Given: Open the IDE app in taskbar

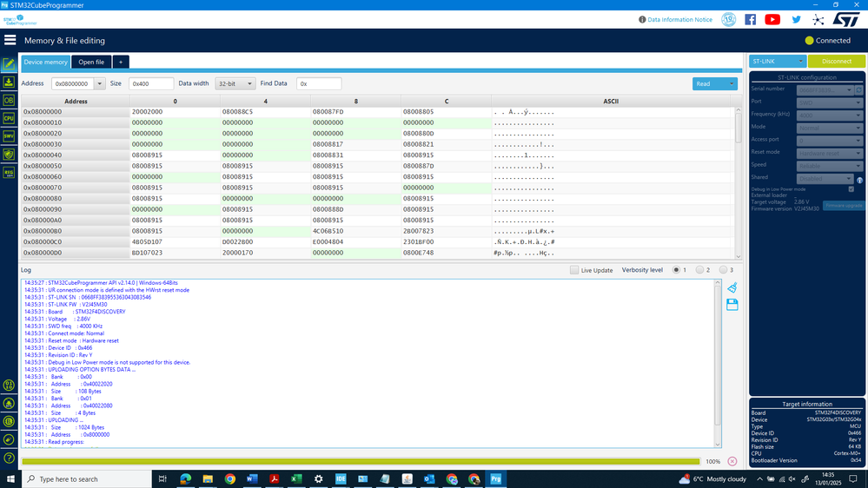Looking at the screenshot, I should 341,479.
